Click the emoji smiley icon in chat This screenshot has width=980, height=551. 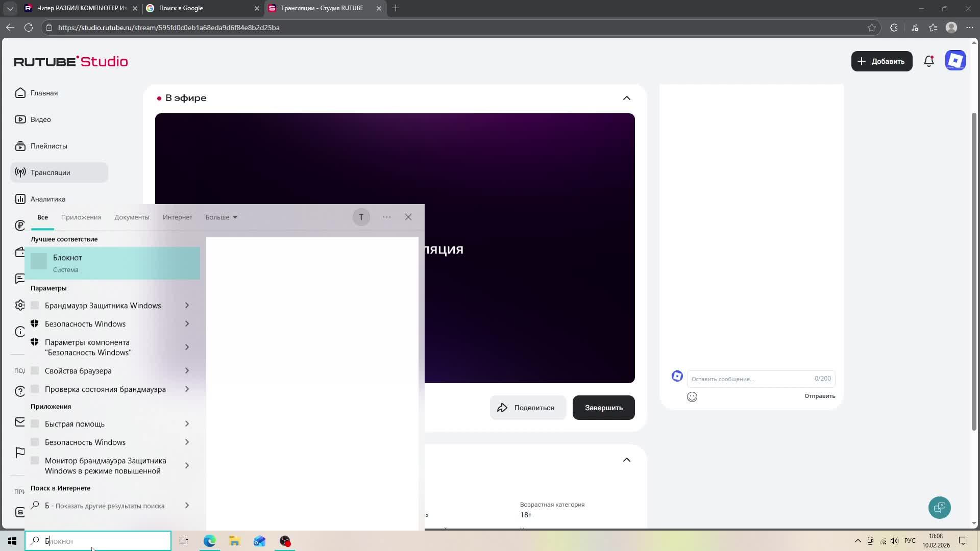[x=692, y=397]
